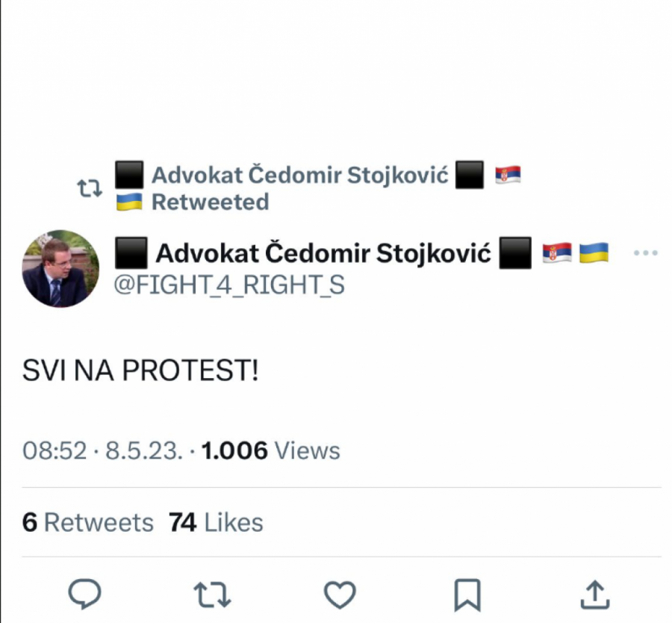This screenshot has height=623, width=672.
Task: Click the Ukrainian flag emoji beside the bold name
Action: [594, 253]
